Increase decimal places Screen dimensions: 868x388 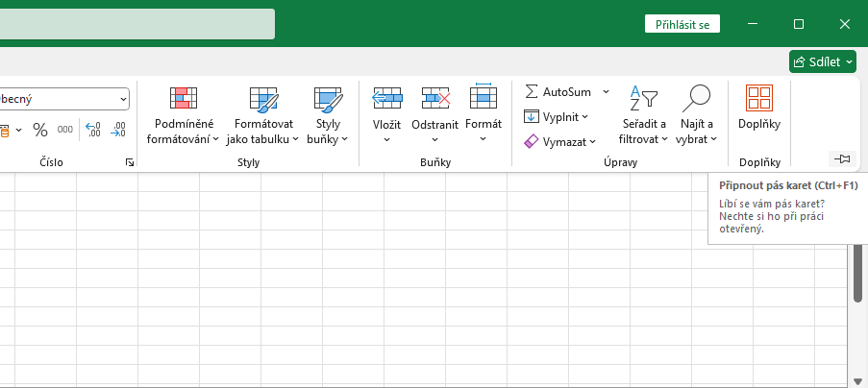pos(93,130)
